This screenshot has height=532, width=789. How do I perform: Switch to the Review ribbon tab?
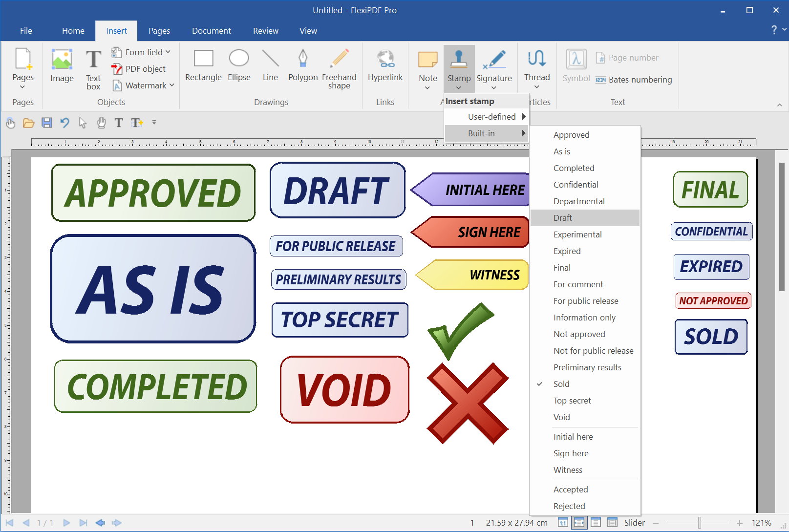pos(265,30)
